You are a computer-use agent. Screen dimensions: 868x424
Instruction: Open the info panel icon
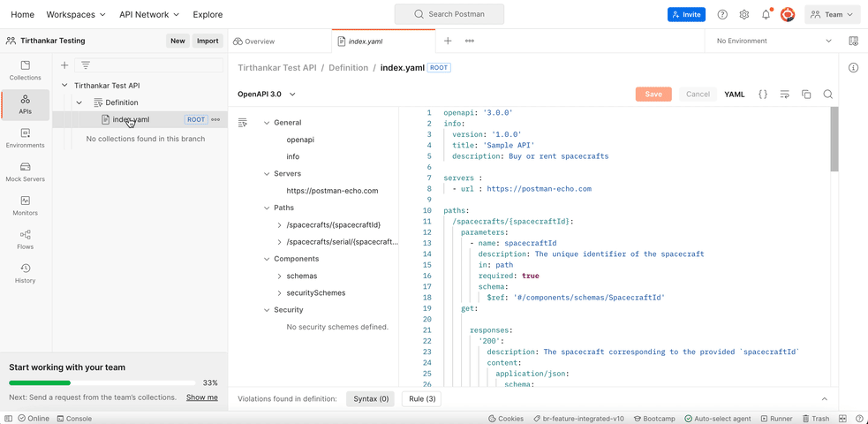coord(854,67)
